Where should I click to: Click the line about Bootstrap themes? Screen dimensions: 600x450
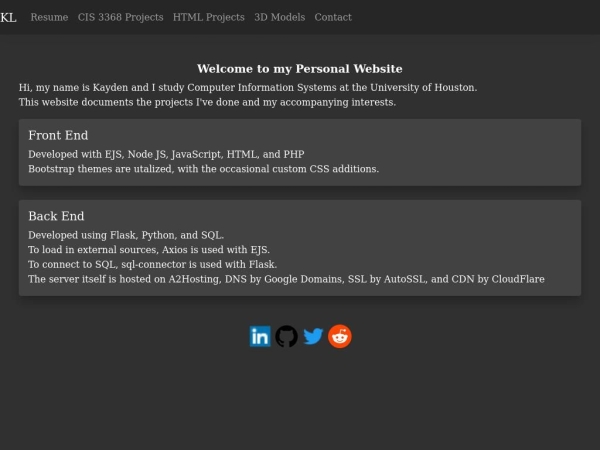(x=204, y=169)
